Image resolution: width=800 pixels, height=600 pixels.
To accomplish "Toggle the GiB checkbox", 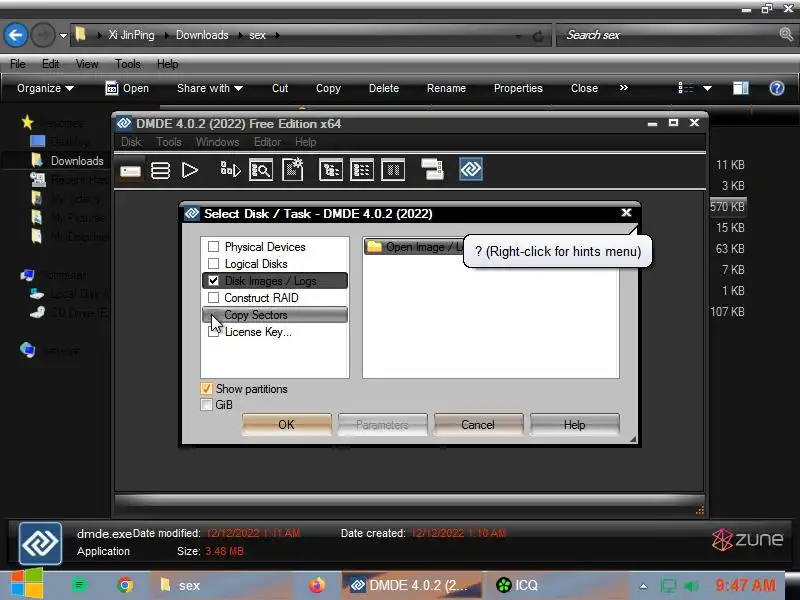I will click(x=206, y=405).
